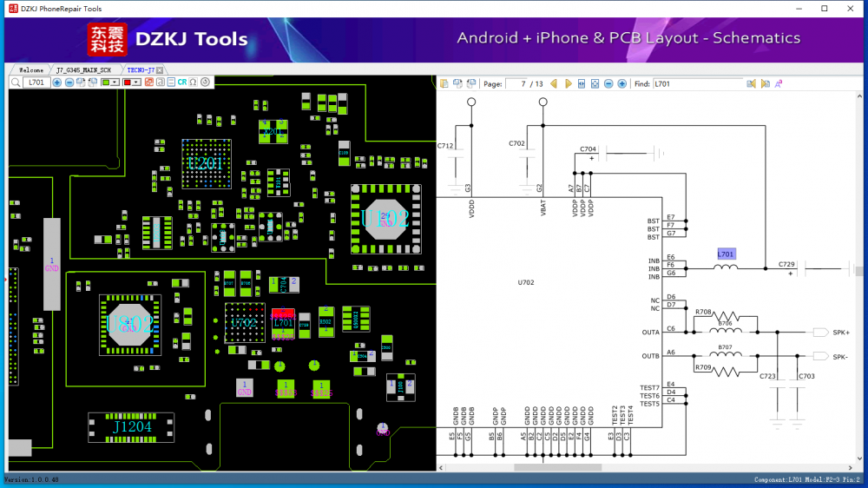Go to next schematic page arrow
This screenshot has height=488, width=868.
point(569,84)
